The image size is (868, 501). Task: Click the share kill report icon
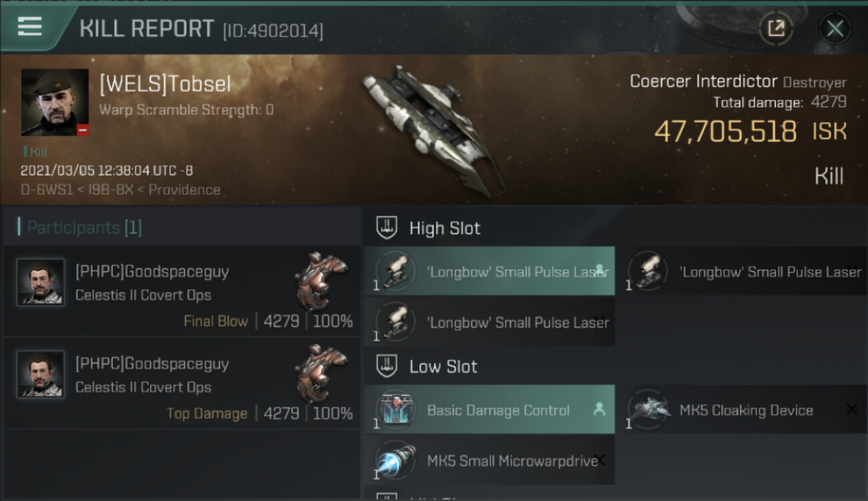776,28
